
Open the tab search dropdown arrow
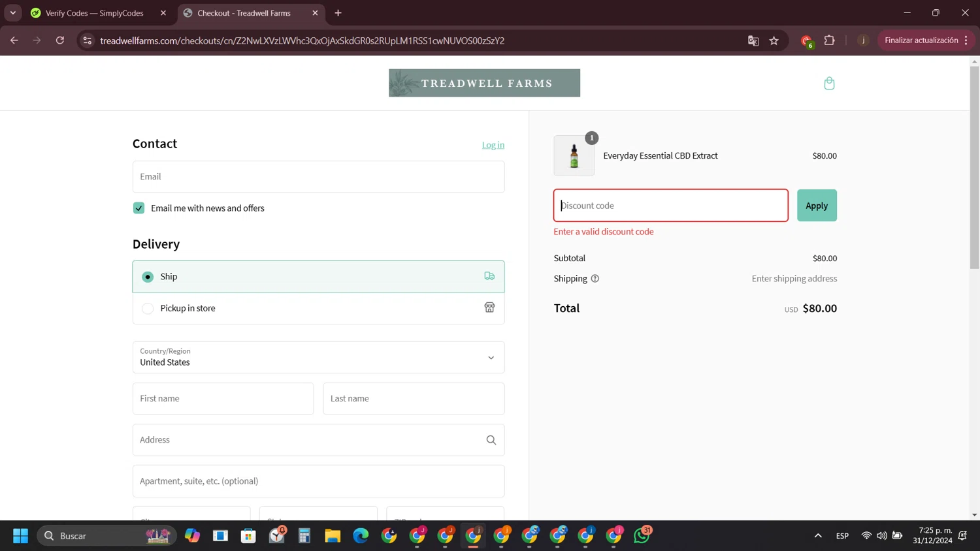click(13, 13)
